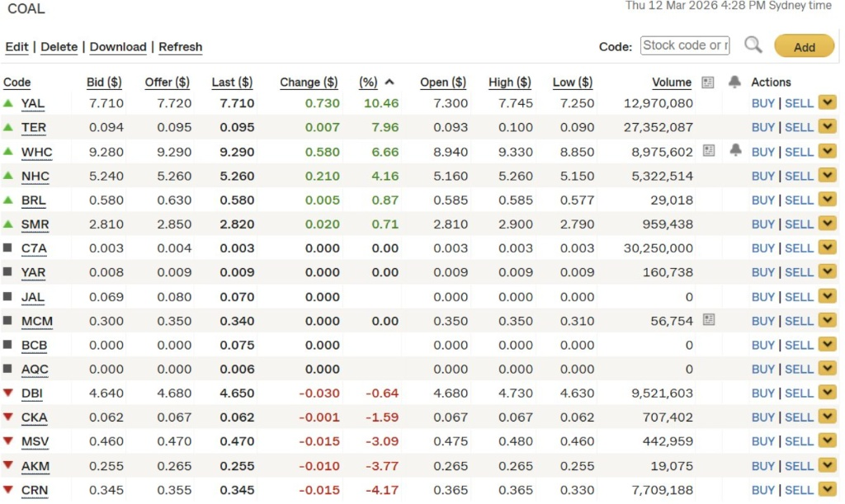Viewport: 845px width, 504px height.
Task: Click Download in the watchlist menu
Action: point(118,47)
